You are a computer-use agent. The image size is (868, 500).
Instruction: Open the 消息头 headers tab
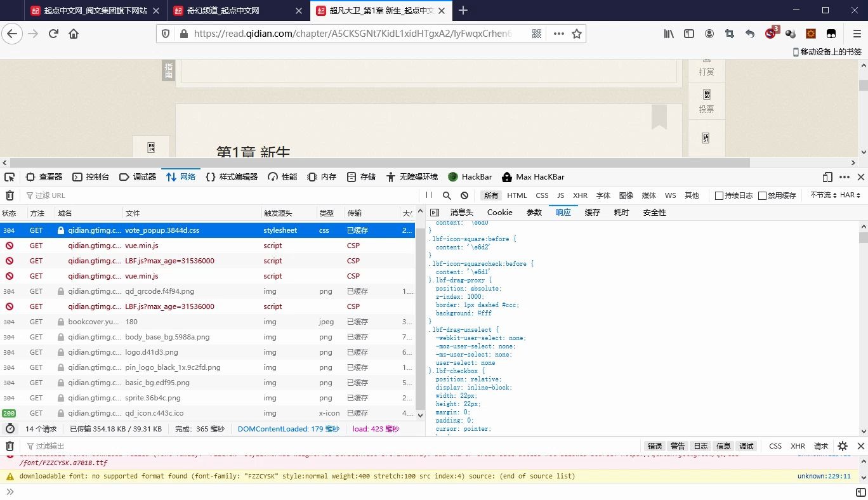(462, 213)
